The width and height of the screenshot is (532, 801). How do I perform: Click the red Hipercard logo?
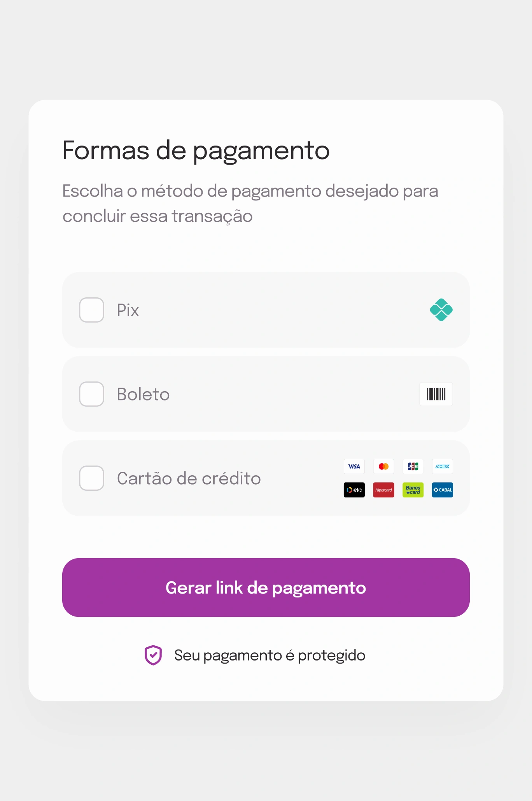coord(383,490)
